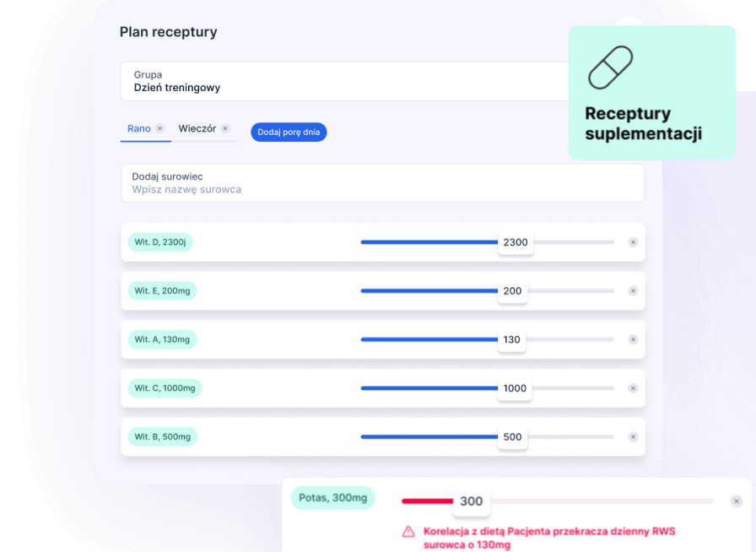This screenshot has width=756, height=552.
Task: Remove the Wit. A, 130mg row
Action: pos(633,339)
